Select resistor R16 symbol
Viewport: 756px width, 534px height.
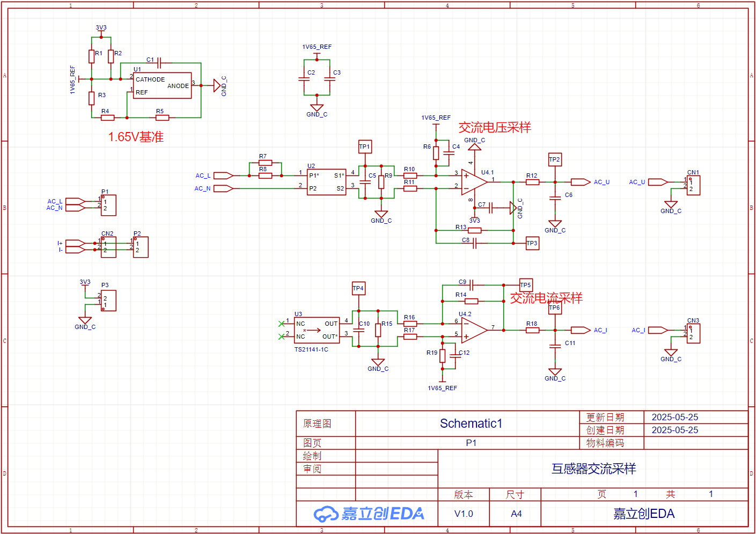410,324
